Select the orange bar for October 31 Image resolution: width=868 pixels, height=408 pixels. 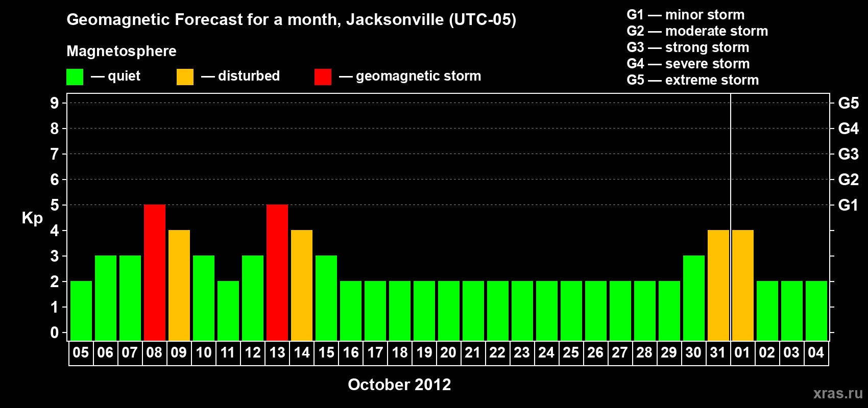click(x=718, y=285)
